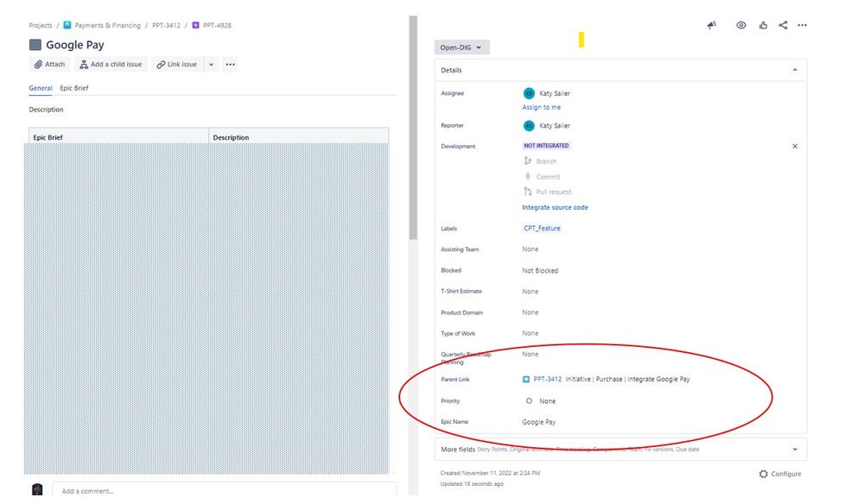Open PPT-3412 breadcrumb link

[166, 25]
